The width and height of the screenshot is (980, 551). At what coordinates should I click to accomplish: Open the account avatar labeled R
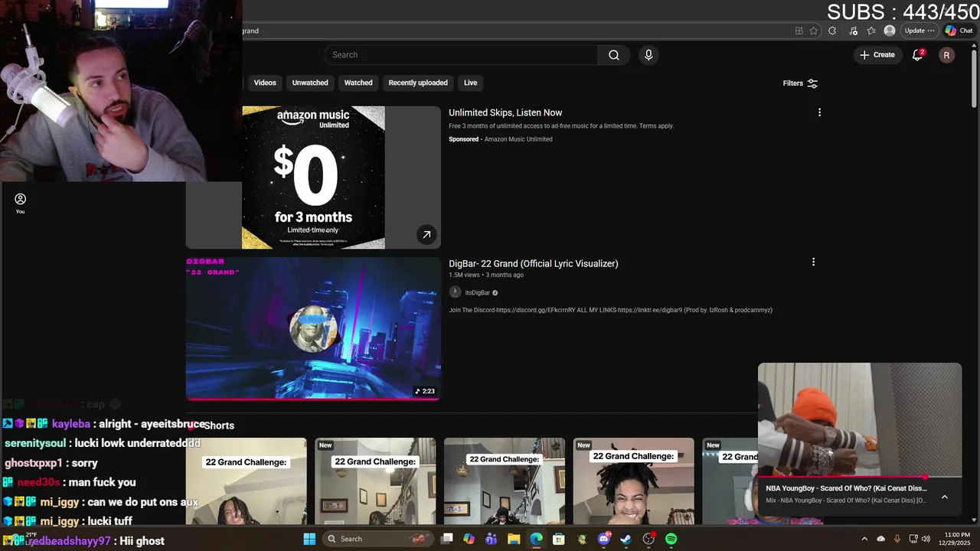(946, 55)
